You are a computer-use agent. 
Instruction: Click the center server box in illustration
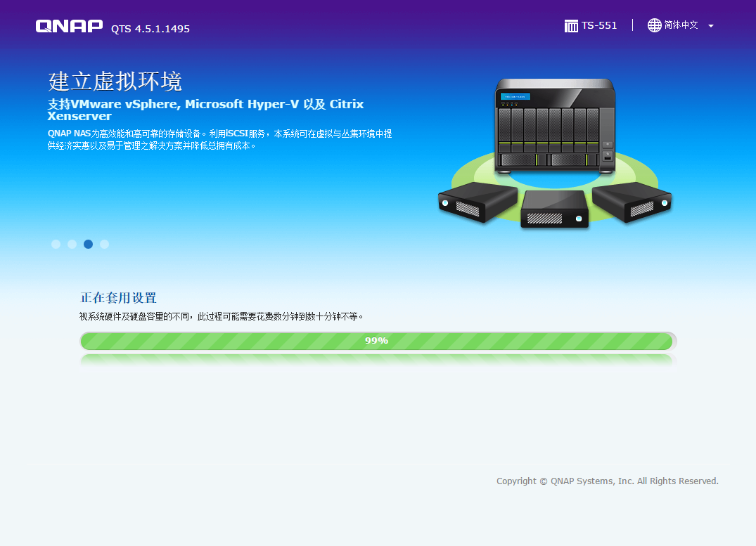(554, 209)
